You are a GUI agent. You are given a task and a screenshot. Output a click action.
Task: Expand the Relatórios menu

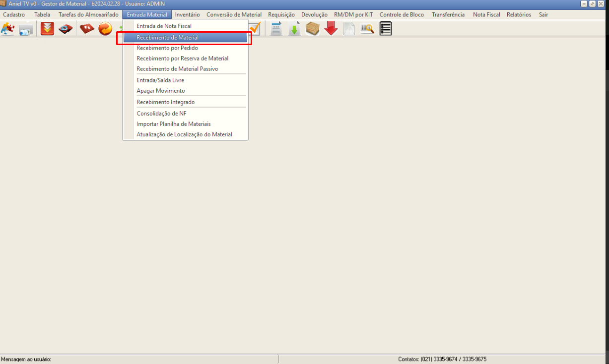[519, 15]
